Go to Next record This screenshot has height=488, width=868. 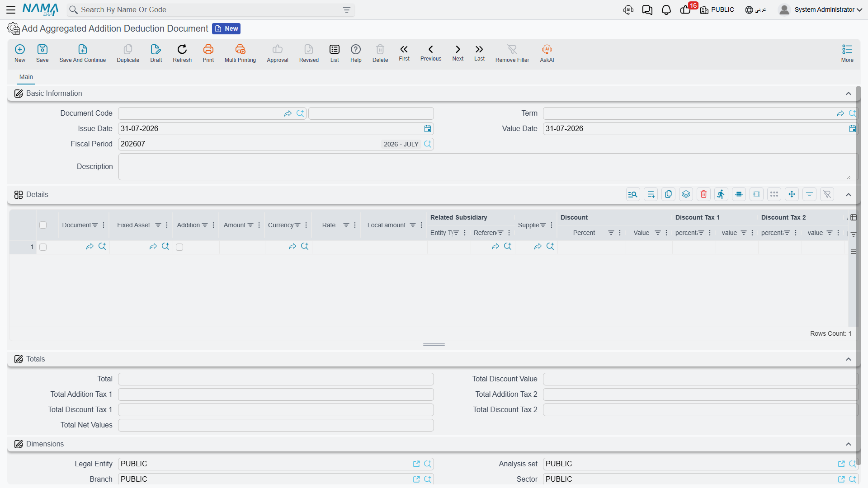(458, 53)
